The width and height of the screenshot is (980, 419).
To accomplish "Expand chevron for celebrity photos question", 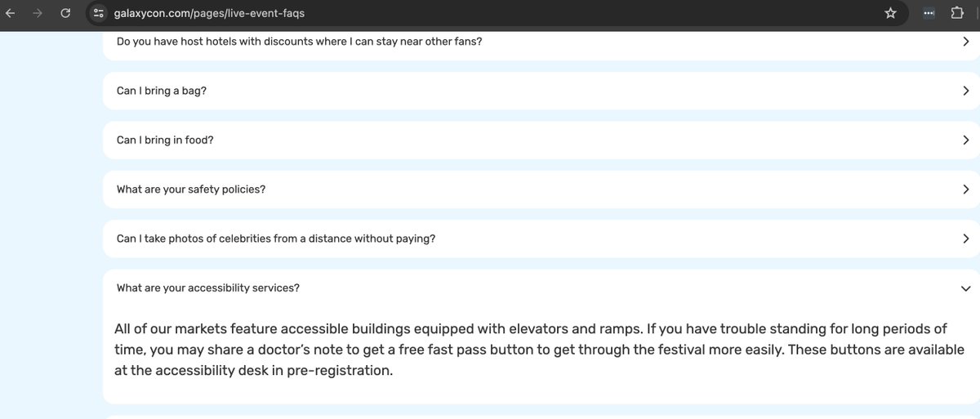I will coord(965,238).
